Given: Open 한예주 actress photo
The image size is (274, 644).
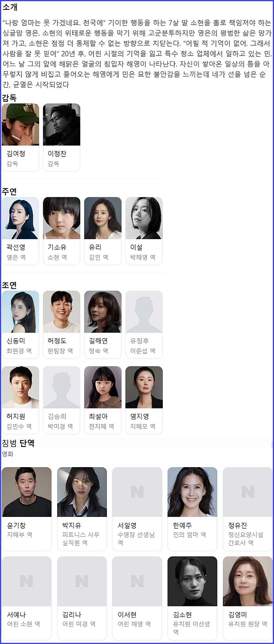Looking at the screenshot, I should coord(193,492).
